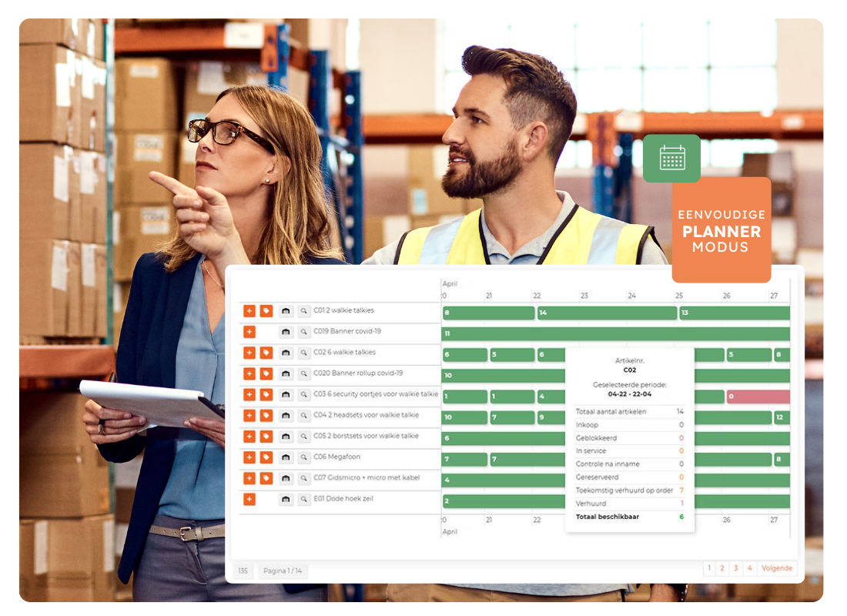The width and height of the screenshot is (847, 616).
Task: Click magnifier icon for C06 Megafoon
Action: 303,457
